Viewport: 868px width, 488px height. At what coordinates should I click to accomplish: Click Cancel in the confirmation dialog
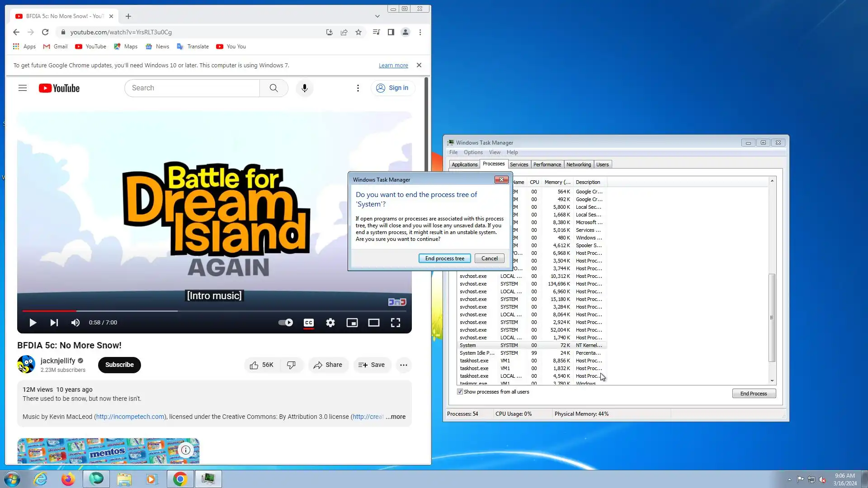tap(489, 258)
